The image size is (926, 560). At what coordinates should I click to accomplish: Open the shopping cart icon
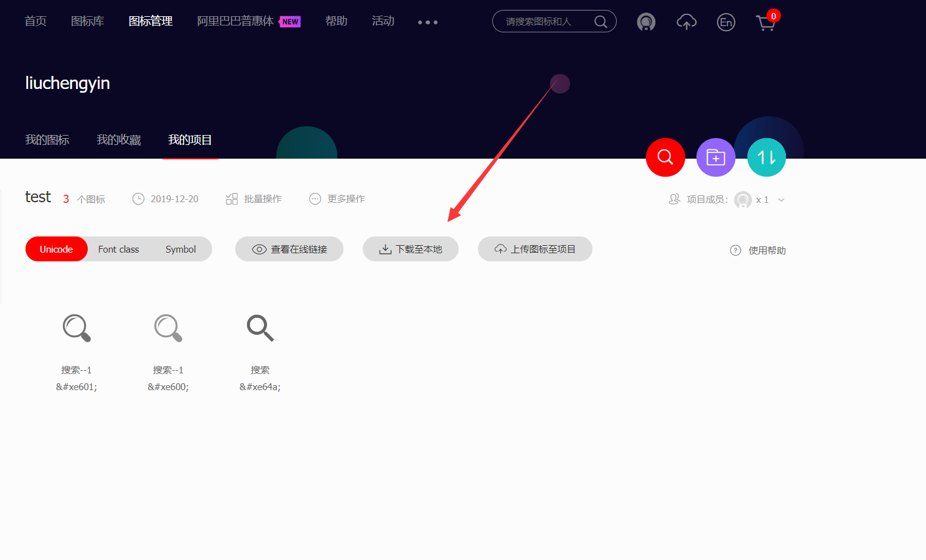tap(765, 24)
